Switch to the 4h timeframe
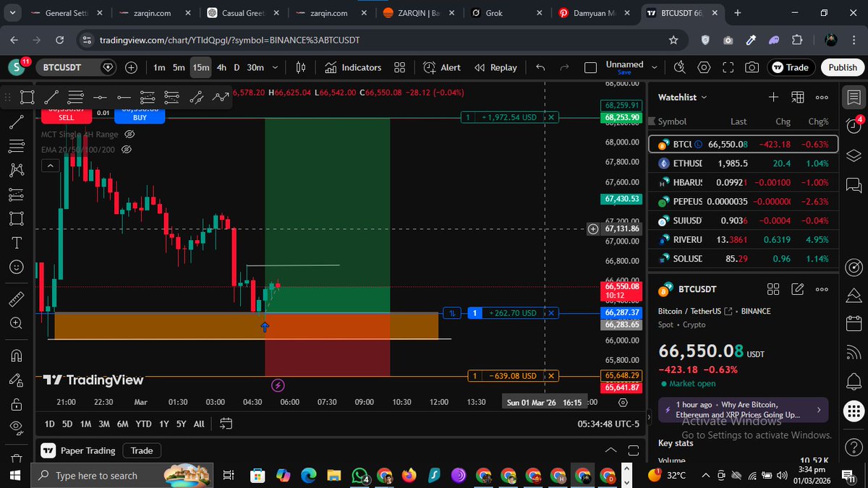The height and width of the screenshot is (488, 868). point(221,67)
